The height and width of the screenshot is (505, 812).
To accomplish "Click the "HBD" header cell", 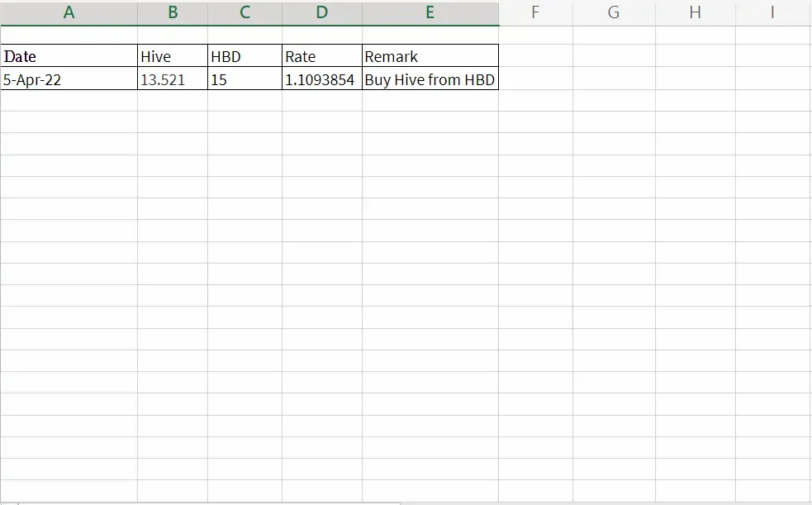I will point(245,56).
